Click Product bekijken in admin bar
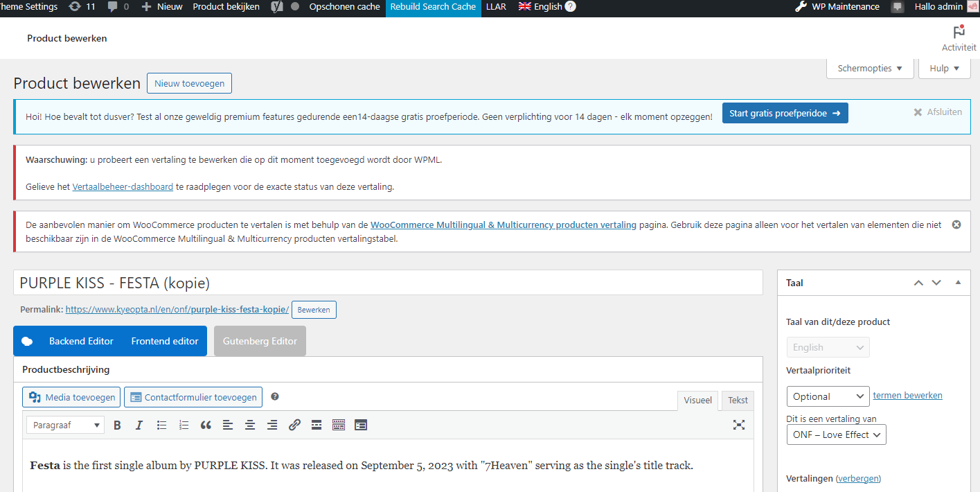980x492 pixels. click(226, 7)
